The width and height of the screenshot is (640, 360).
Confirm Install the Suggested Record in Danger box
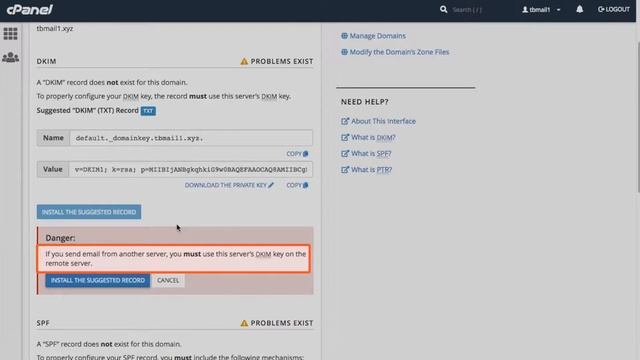click(x=98, y=280)
